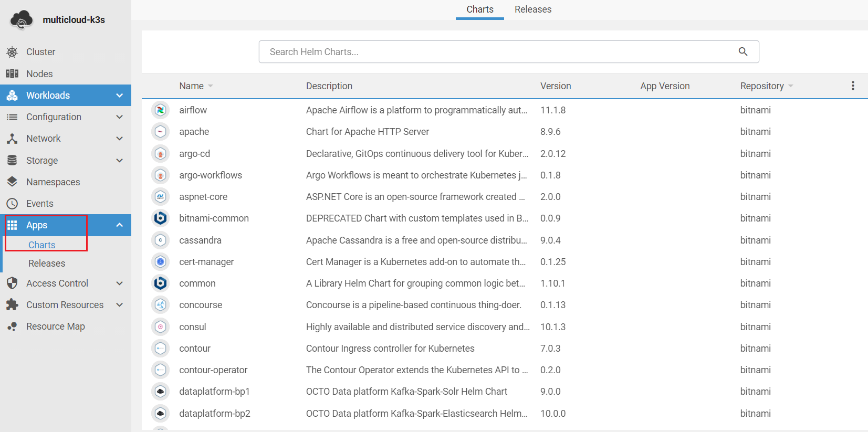Click the common chart logo
Screen dimensions: 868x432
[161, 283]
